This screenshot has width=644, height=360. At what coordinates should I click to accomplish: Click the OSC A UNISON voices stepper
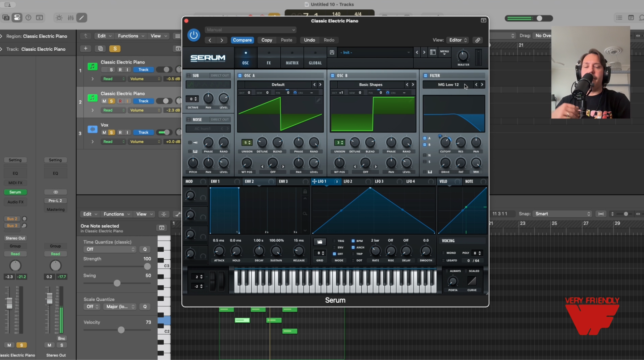click(247, 143)
